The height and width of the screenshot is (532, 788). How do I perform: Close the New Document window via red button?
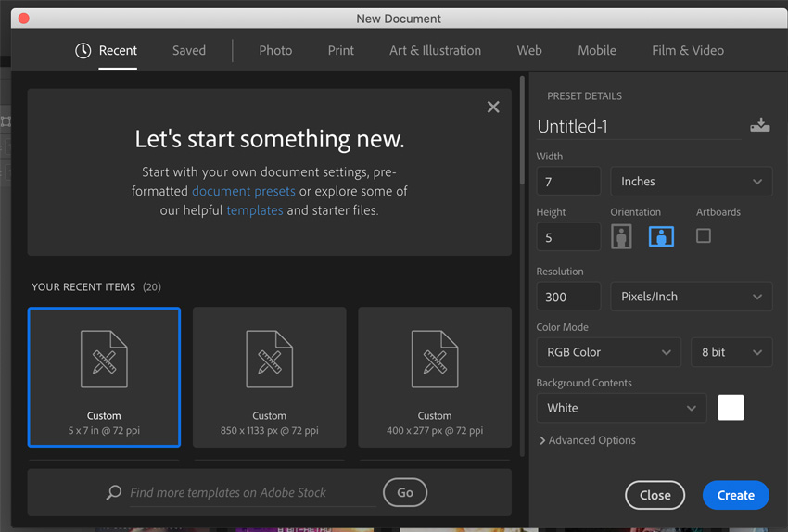pos(23,19)
